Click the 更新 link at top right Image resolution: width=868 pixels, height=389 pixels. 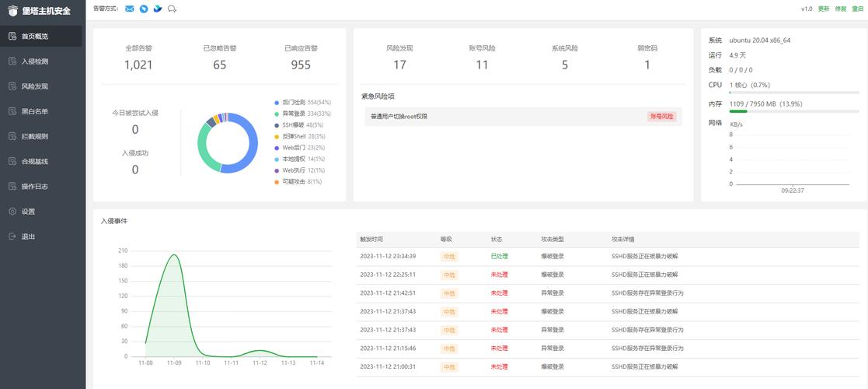(x=824, y=9)
